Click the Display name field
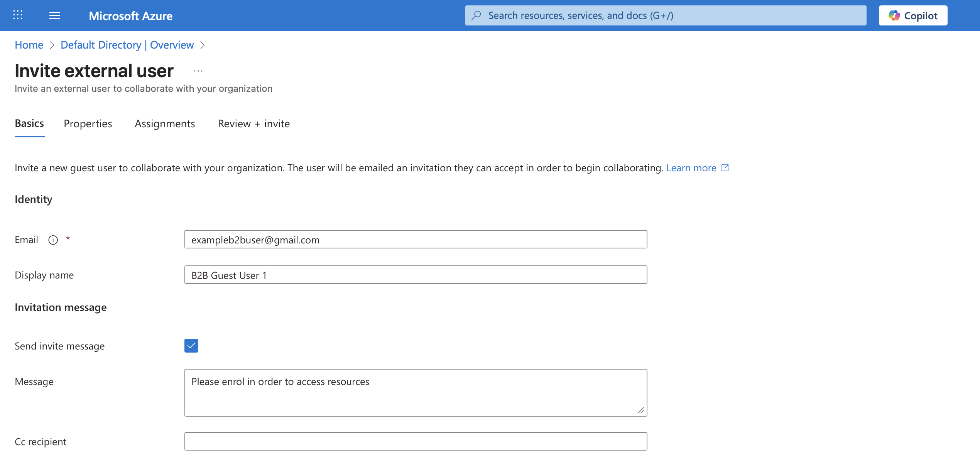980x466 pixels. pyautogui.click(x=416, y=275)
